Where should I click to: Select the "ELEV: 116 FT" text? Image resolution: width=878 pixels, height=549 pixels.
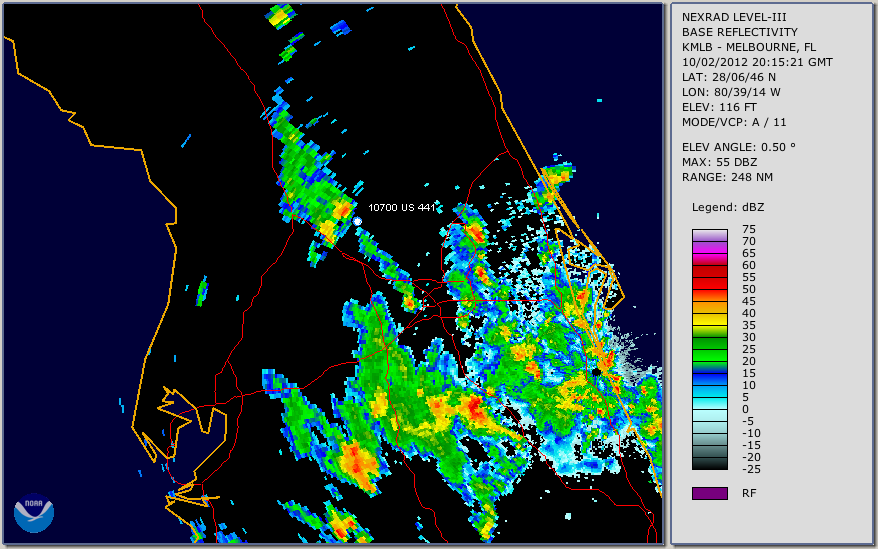(x=719, y=107)
